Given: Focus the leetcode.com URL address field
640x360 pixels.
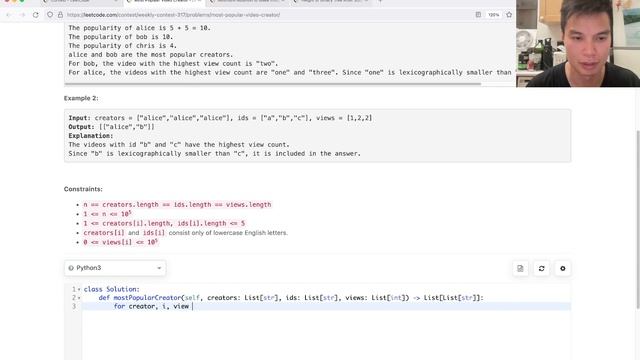Looking at the screenshot, I should (x=173, y=15).
